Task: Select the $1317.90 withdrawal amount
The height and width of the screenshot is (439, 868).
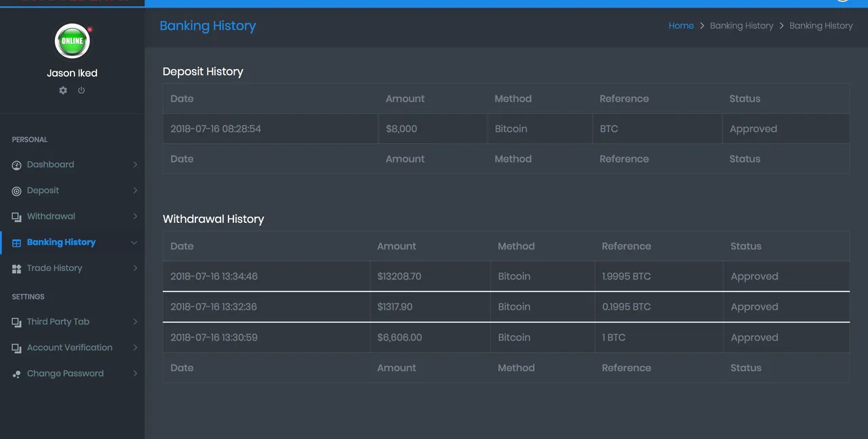Action: 395,307
